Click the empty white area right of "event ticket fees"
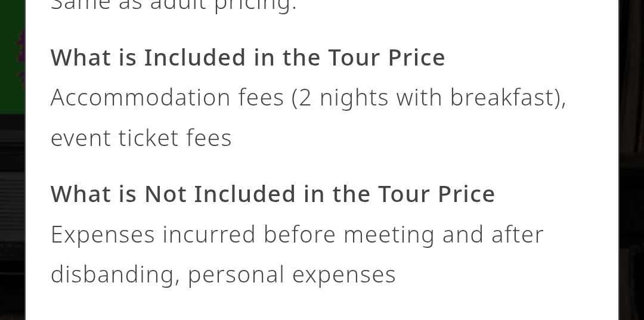The height and width of the screenshot is (320, 644). coord(411,138)
